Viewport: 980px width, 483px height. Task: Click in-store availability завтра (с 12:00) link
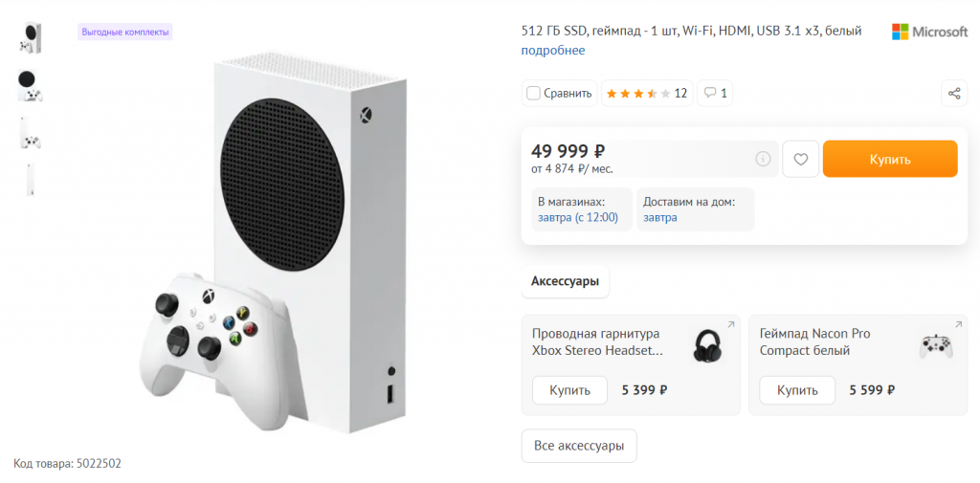(578, 217)
